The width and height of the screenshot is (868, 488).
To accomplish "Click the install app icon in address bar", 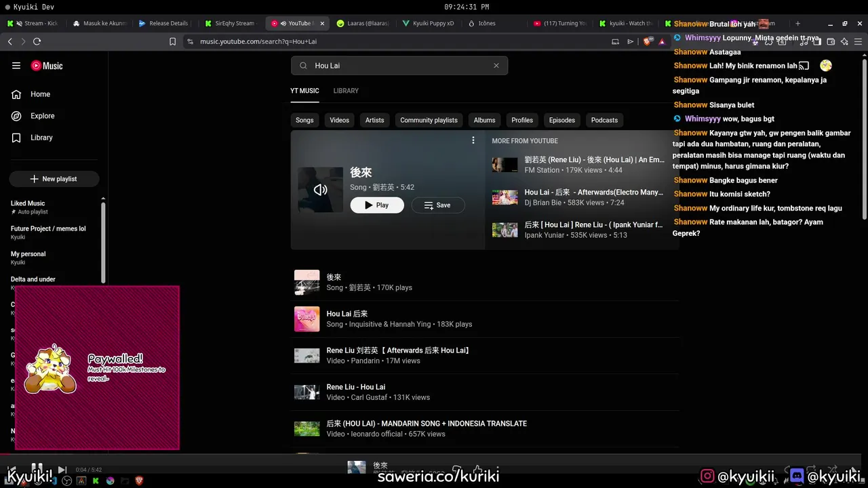I will [615, 41].
